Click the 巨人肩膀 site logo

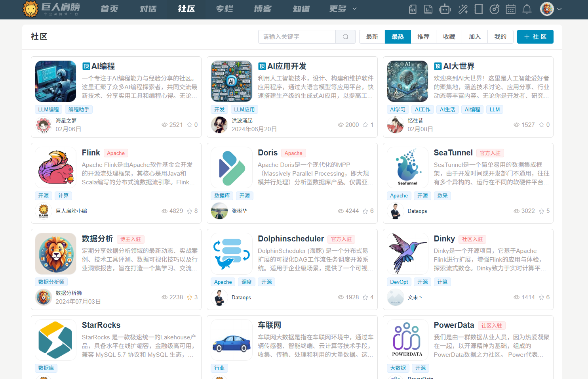(x=51, y=9)
